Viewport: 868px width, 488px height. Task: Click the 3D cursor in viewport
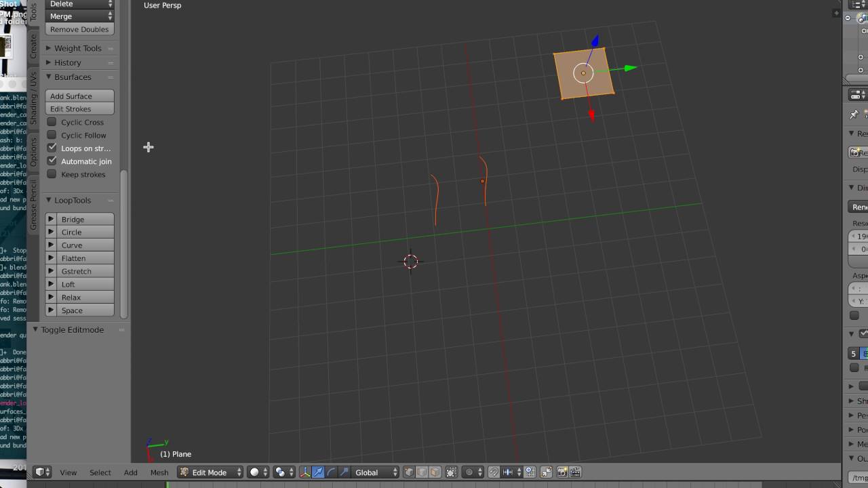(410, 262)
